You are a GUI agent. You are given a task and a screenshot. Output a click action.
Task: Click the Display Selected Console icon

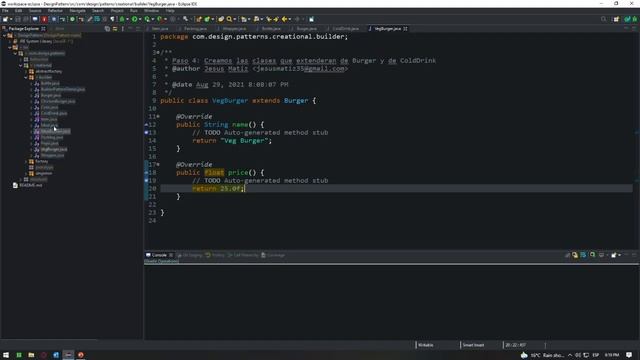point(602,255)
